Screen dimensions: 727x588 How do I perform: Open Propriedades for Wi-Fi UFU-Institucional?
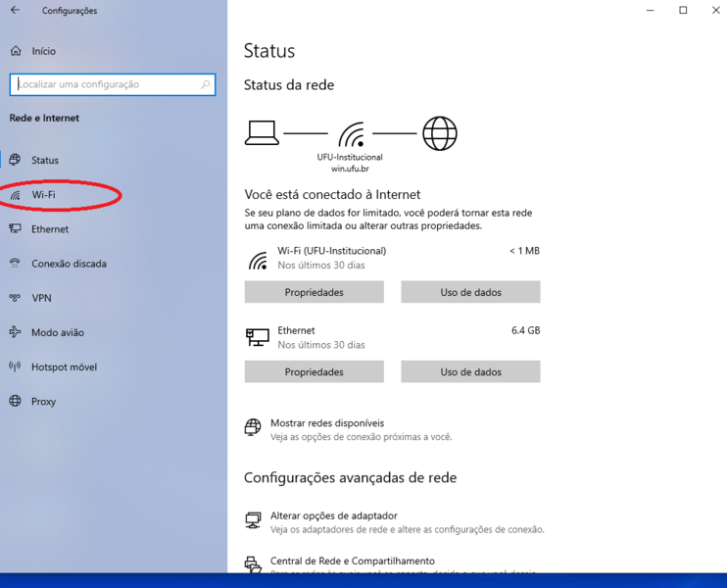coord(314,292)
